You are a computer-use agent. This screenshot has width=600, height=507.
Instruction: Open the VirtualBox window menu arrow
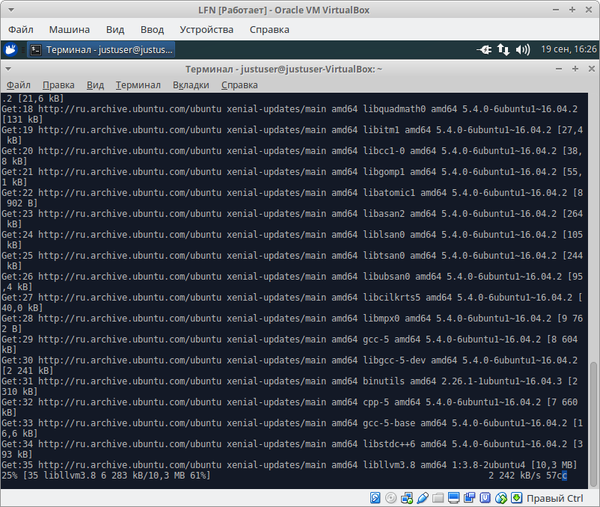tap(11, 10)
